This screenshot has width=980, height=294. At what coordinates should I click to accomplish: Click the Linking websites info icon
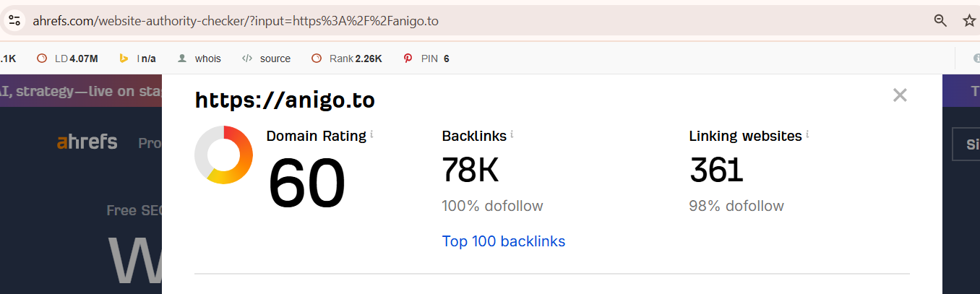pyautogui.click(x=807, y=134)
